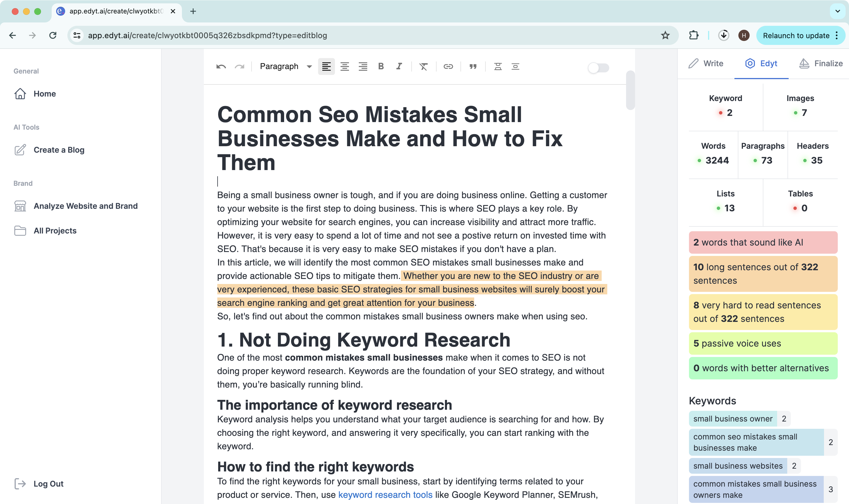Switch to the Write tab
849x504 pixels.
[x=706, y=63]
